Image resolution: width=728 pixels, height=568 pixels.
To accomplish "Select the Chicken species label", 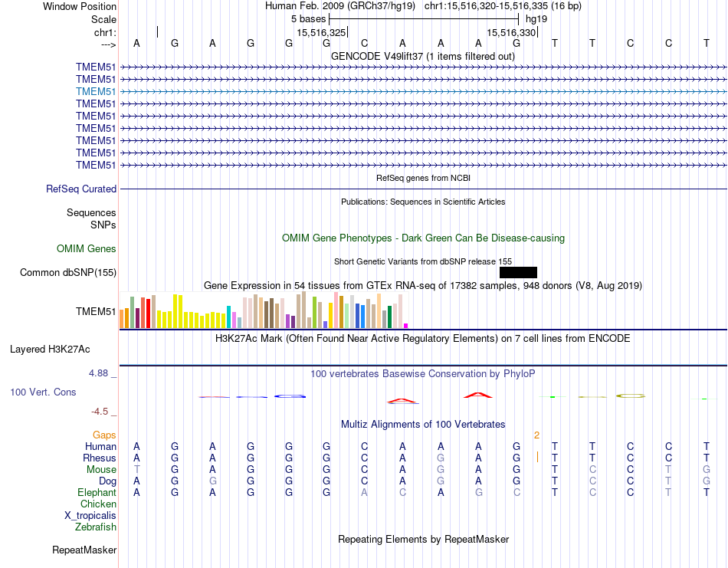I will point(98,504).
